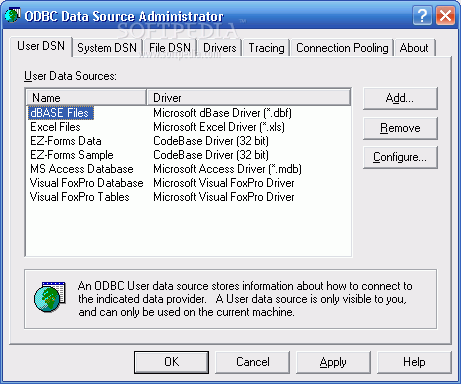This screenshot has width=461, height=384.
Task: Select the dBASE Files data source
Action: tap(61, 113)
